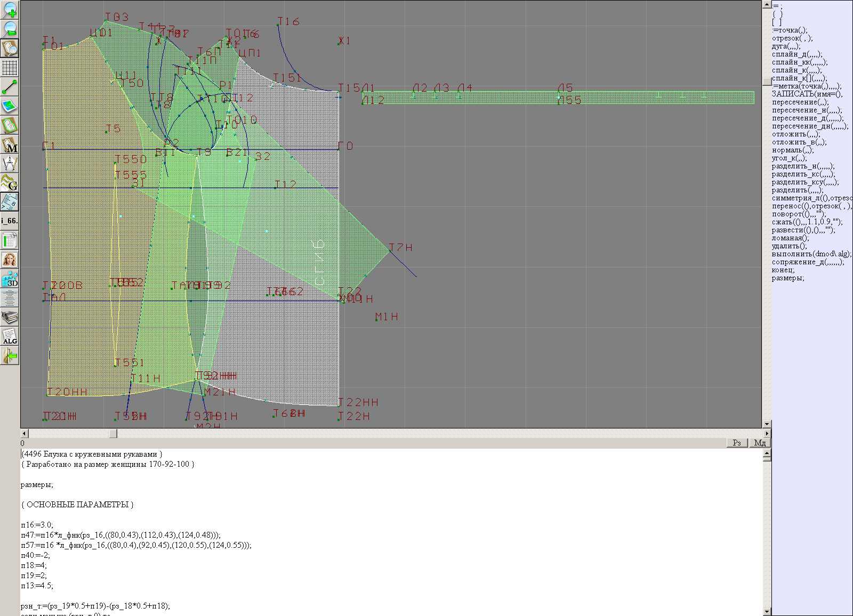This screenshot has width=853, height=616.
Task: Launch the 3D view icon
Action: coord(10,279)
